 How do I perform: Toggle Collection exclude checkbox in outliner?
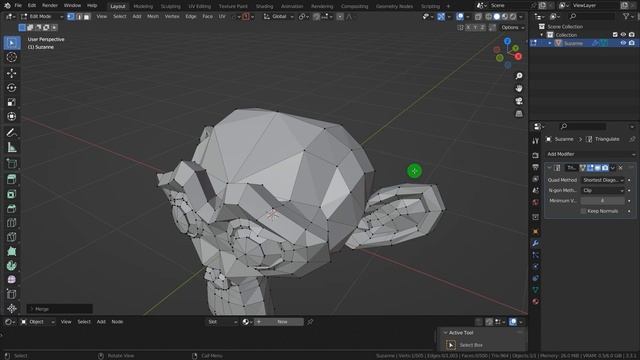[x=615, y=35]
